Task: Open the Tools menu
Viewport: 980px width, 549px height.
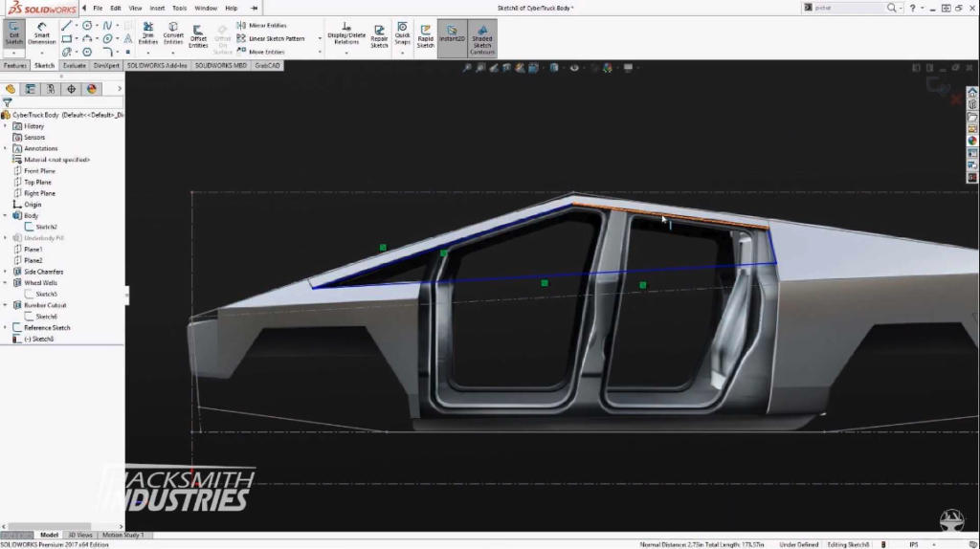Action: 179,8
